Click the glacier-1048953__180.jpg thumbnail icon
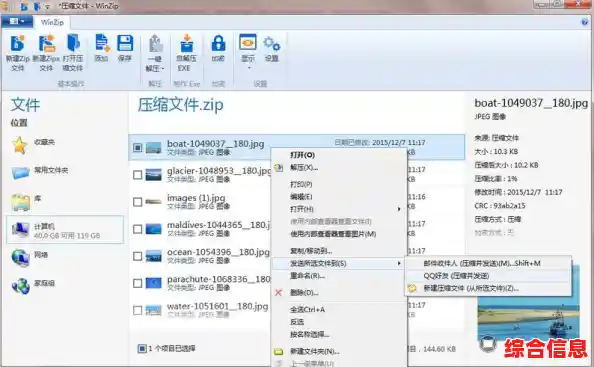 pos(153,175)
